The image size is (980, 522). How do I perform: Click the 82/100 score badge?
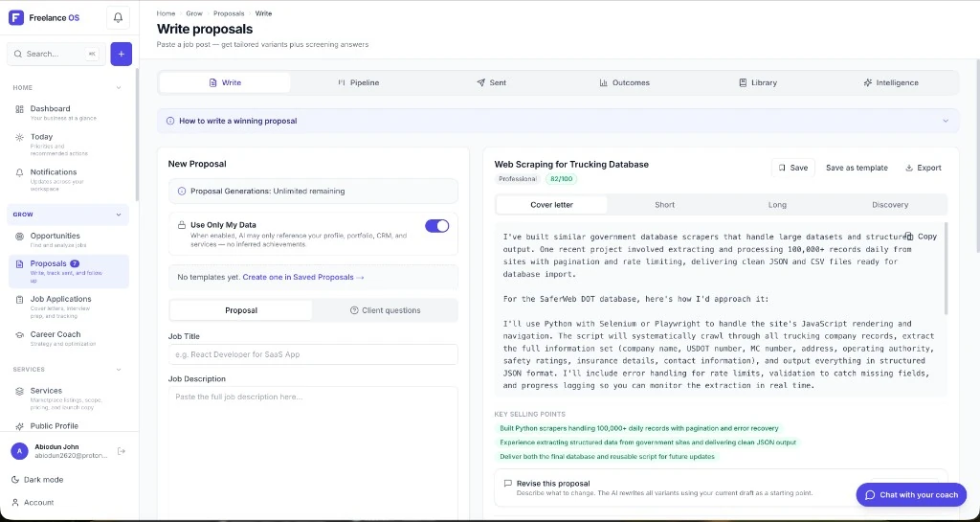click(561, 179)
